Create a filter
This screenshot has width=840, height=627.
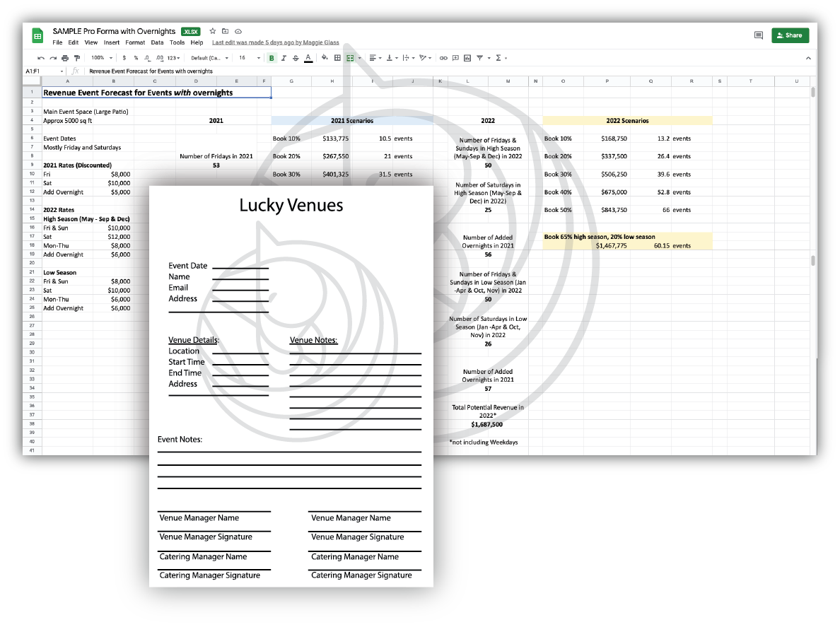[480, 58]
